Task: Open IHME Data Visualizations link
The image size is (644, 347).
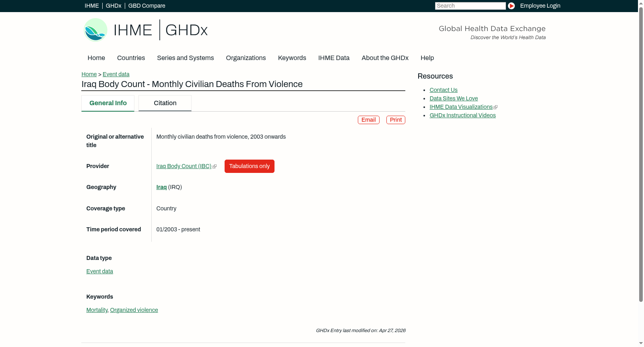Action: click(461, 107)
